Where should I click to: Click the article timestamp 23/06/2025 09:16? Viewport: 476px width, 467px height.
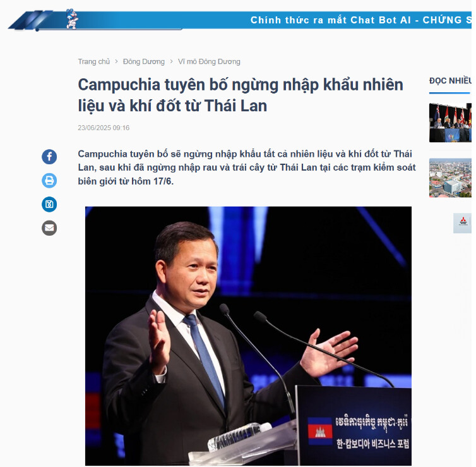tap(104, 128)
